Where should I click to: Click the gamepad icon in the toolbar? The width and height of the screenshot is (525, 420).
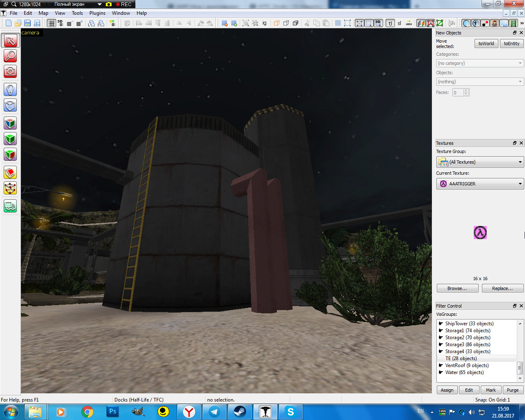(452, 23)
